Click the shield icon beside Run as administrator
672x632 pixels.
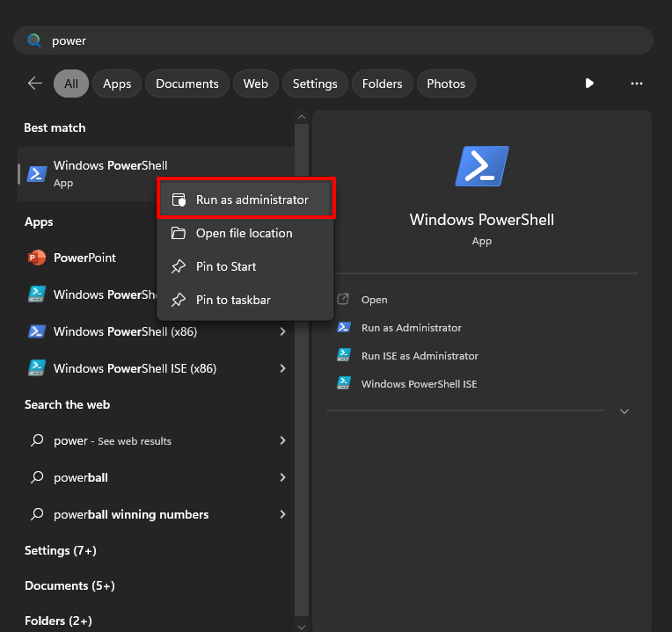click(x=179, y=200)
